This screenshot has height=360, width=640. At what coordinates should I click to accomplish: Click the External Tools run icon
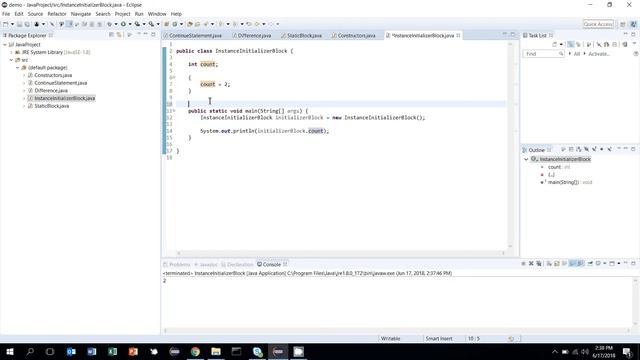click(x=151, y=24)
